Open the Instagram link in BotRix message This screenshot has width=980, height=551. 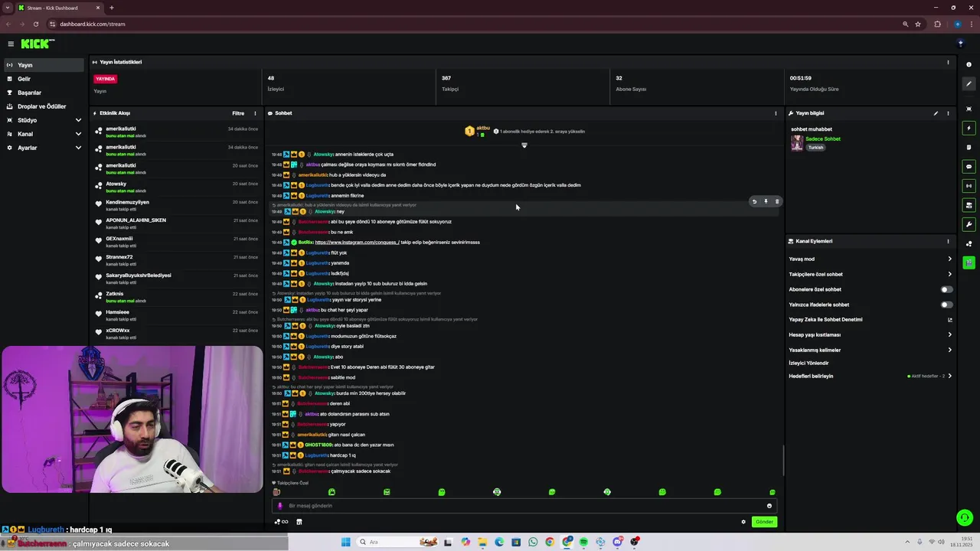(x=357, y=243)
